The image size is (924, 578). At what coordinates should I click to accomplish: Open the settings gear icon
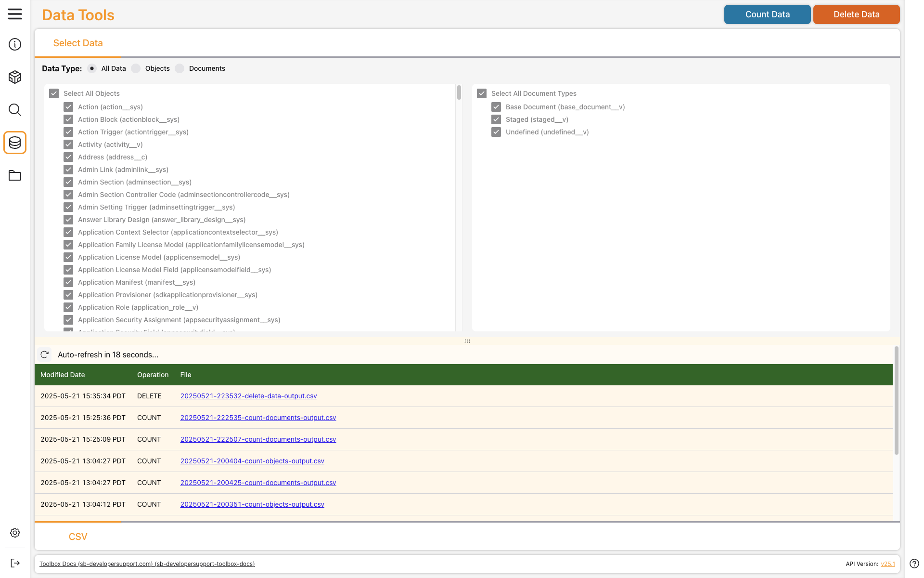tap(15, 533)
